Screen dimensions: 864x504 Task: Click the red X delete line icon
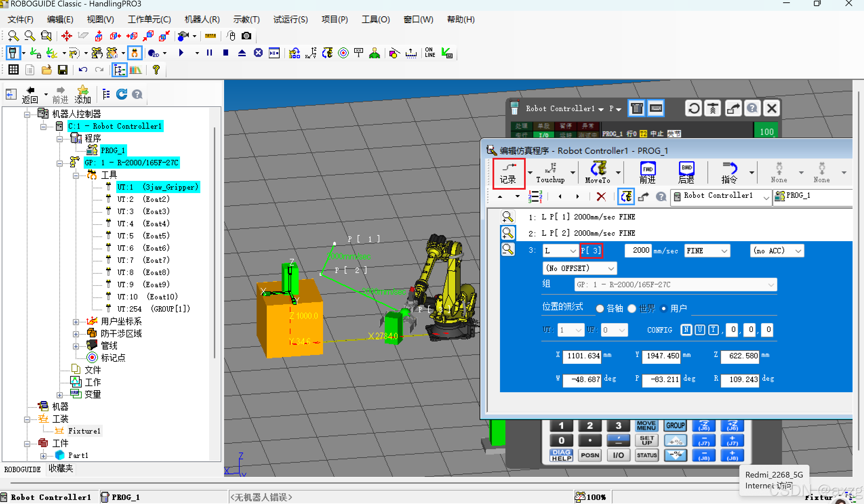(601, 197)
